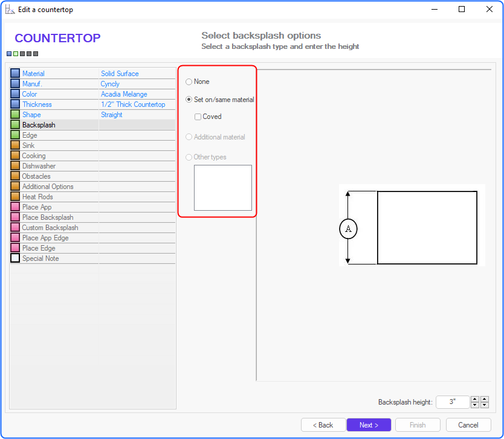Screen dimensions: 504x439
Task: Click the pink icon beside Custom Backsplash
Action: [15, 228]
